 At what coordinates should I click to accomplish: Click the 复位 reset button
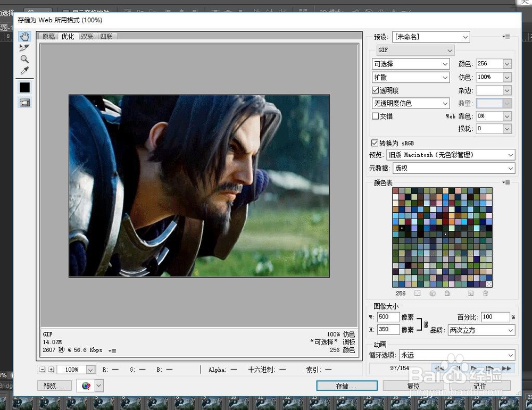coord(413,386)
